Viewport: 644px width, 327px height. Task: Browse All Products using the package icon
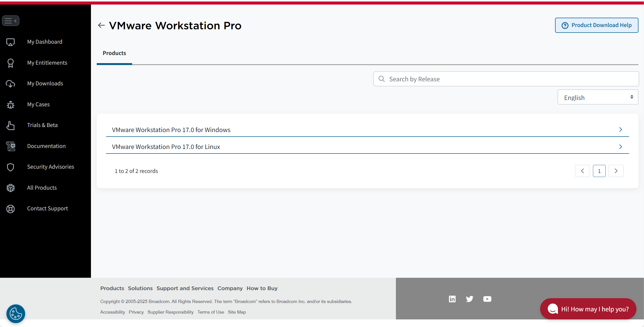pyautogui.click(x=10, y=188)
